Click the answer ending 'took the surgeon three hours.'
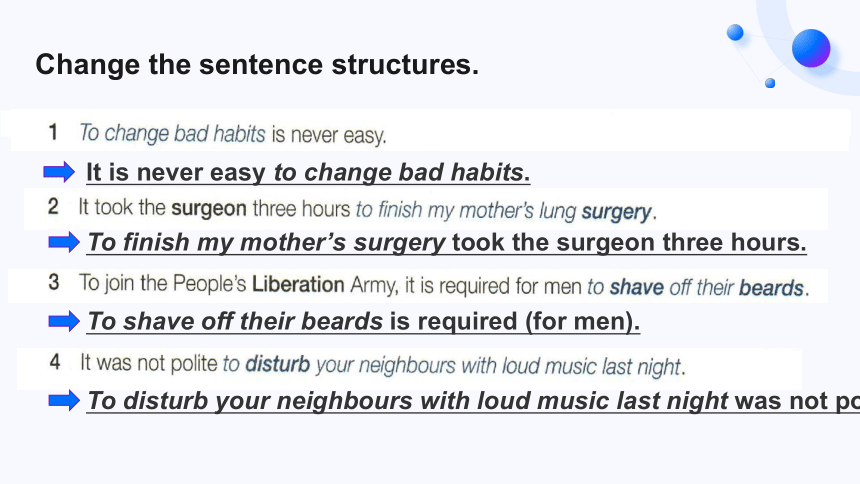Viewport: 860px width, 484px height. tap(447, 243)
